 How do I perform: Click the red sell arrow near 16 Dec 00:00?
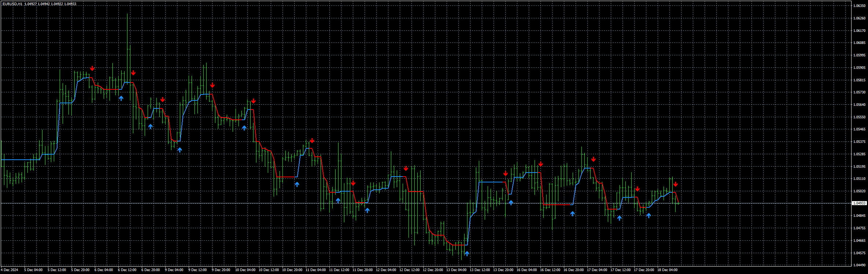coord(506,173)
